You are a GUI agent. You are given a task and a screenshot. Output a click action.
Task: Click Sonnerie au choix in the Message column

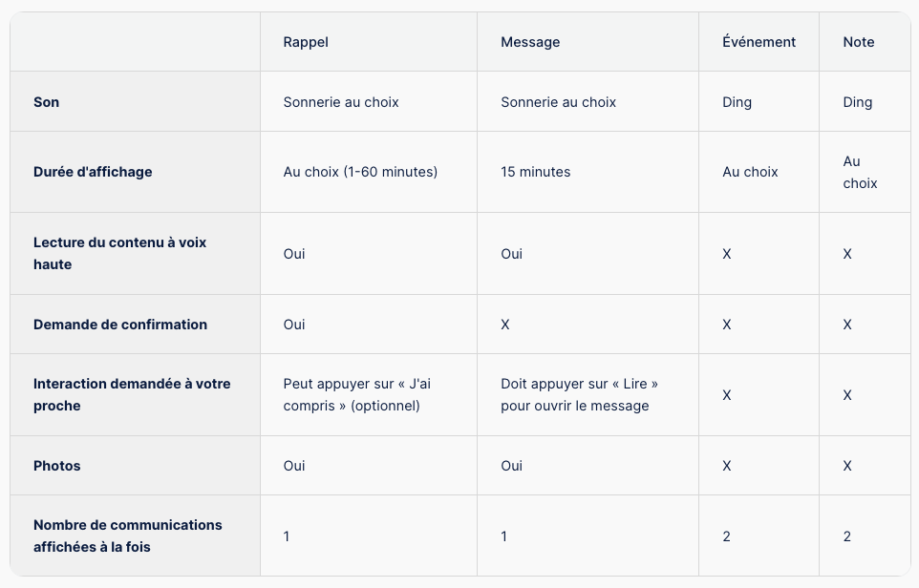[x=558, y=102]
